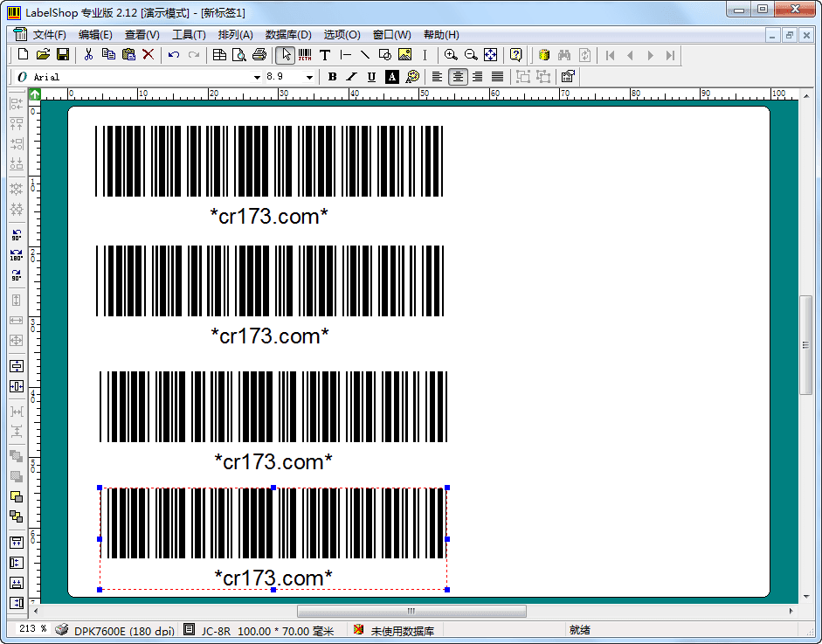822x644 pixels.
Task: Click the zoom in magnifier icon
Action: pyautogui.click(x=451, y=55)
